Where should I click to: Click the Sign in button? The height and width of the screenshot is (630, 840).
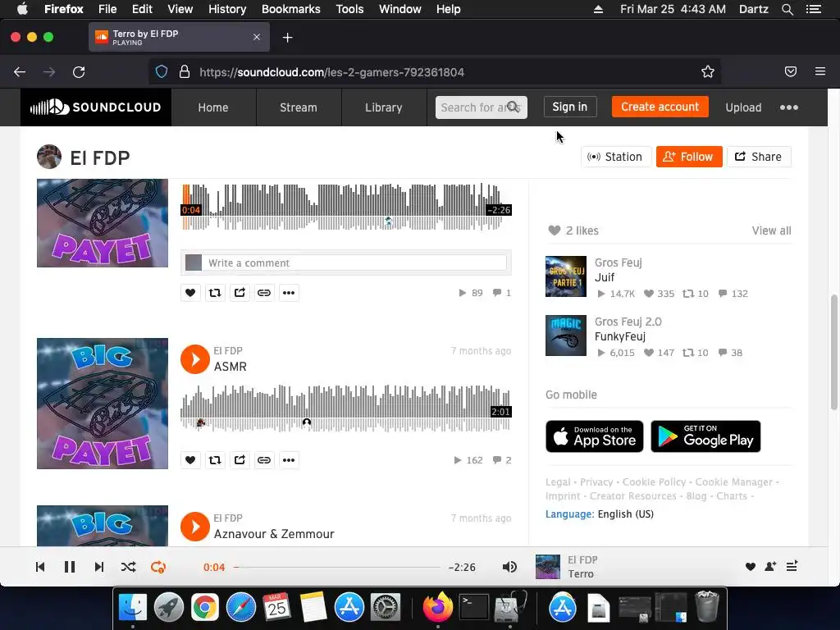[x=570, y=107]
